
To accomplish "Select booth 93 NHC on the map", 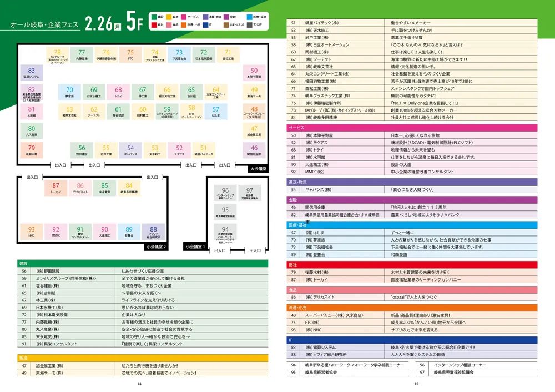I will 32,232.
